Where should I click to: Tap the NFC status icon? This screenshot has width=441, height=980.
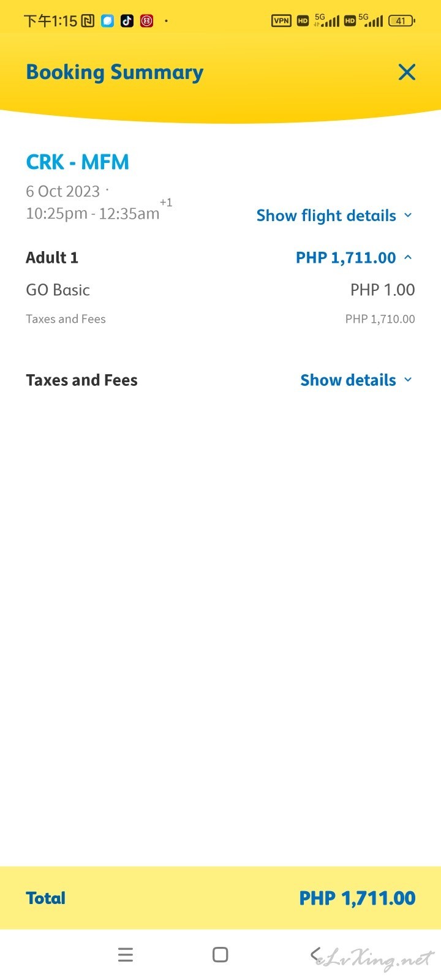click(88, 21)
